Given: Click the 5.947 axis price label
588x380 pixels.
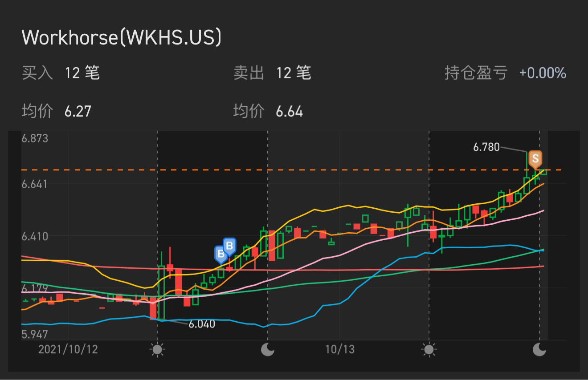Looking at the screenshot, I should (x=35, y=334).
